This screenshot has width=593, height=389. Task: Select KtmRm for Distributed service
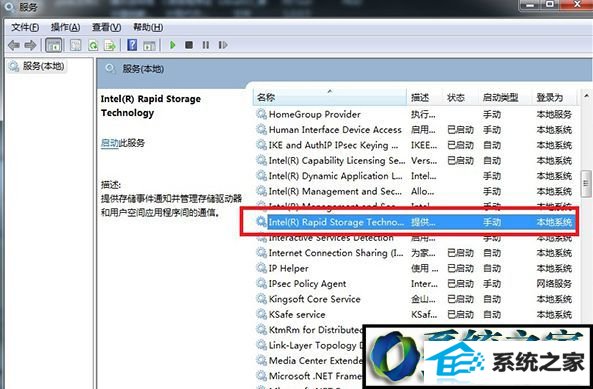coord(309,330)
